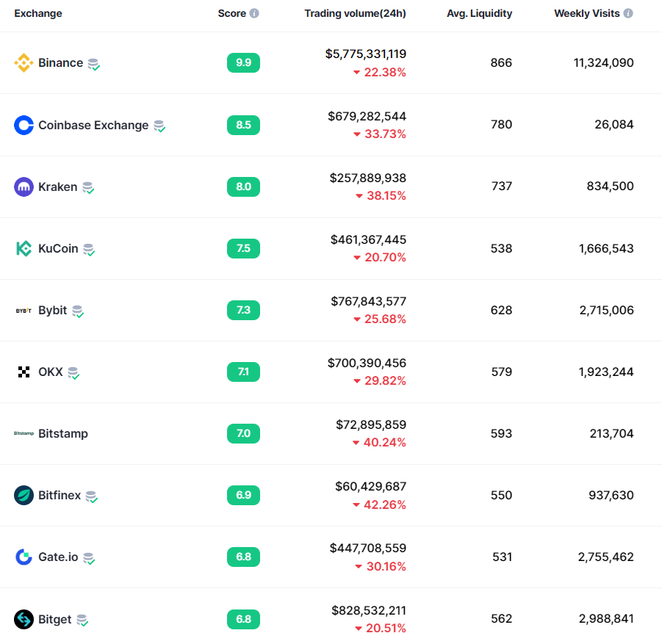Click the reserves badge next to Bybit
Image resolution: width=662 pixels, height=644 pixels.
[x=77, y=311]
